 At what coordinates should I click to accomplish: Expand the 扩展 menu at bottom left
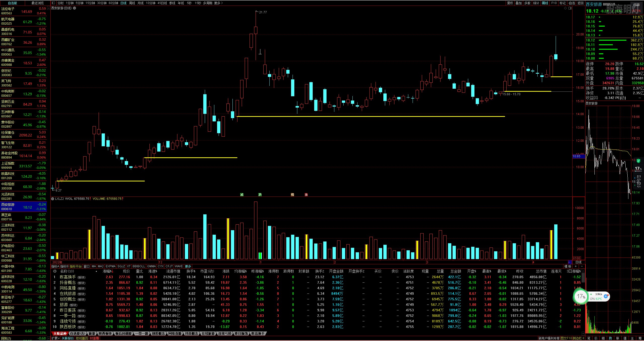(55, 338)
